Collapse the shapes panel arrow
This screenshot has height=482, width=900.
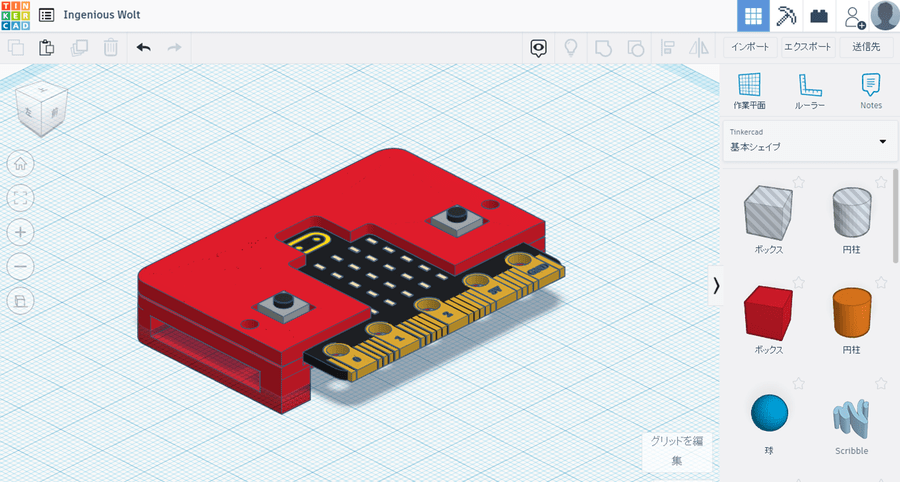[716, 285]
